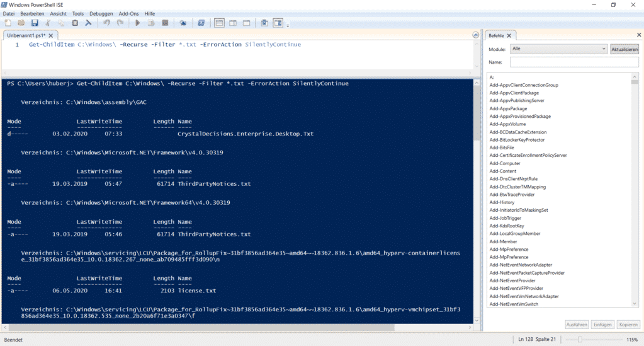
Task: Click the Aktualisieren button
Action: [x=624, y=49]
